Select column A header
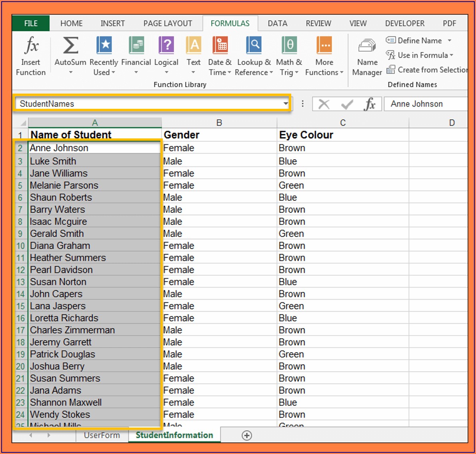 pos(95,123)
